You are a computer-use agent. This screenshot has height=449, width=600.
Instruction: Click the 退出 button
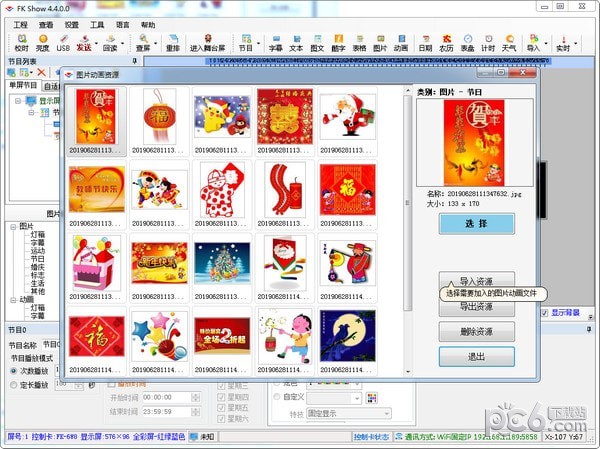(x=476, y=357)
